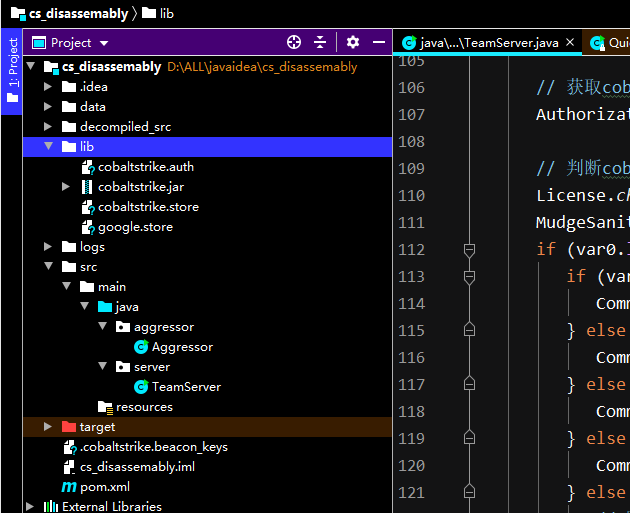
Task: Toggle fold marker at line 115
Action: pos(469,329)
